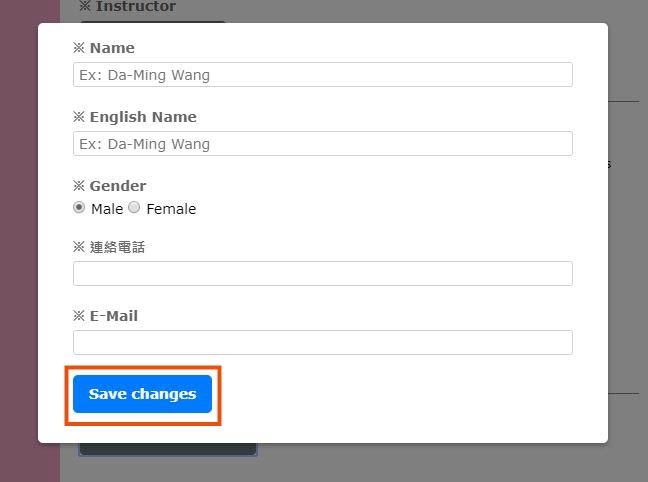The width and height of the screenshot is (648, 482).
Task: Click the "Gender" section label
Action: 118,186
